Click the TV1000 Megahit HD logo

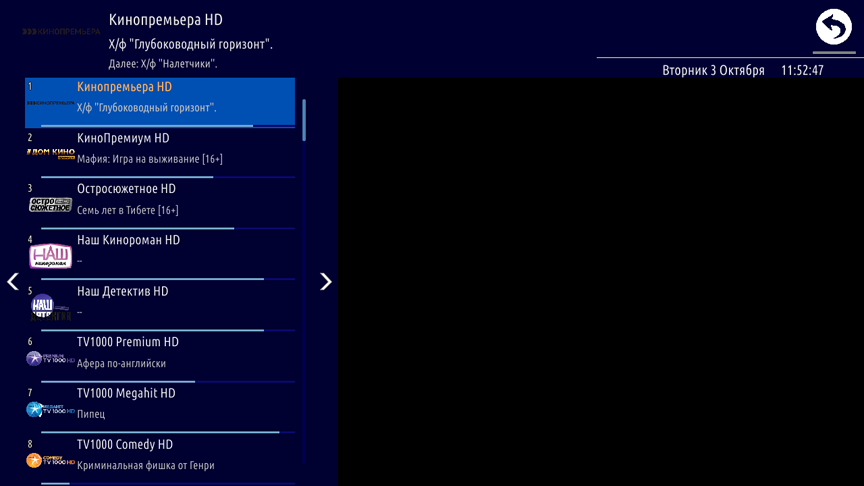click(50, 409)
